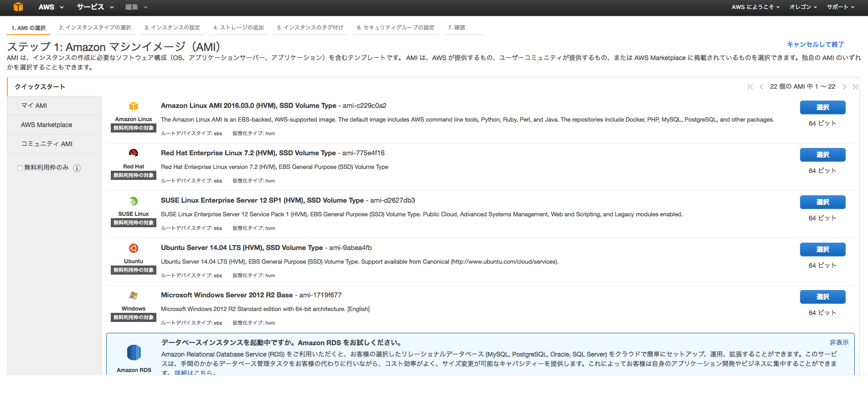Open the AWS dropdown menu
The width and height of the screenshot is (868, 393).
pyautogui.click(x=51, y=7)
